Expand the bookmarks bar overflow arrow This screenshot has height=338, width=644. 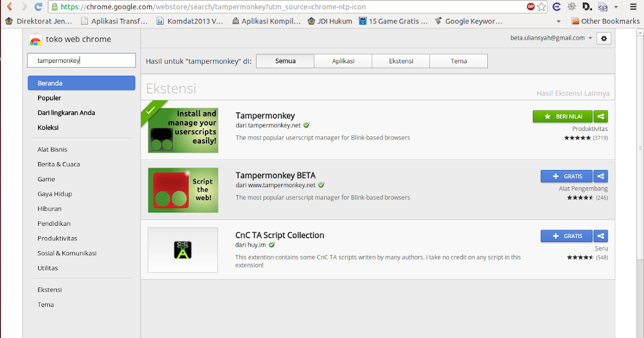[559, 21]
